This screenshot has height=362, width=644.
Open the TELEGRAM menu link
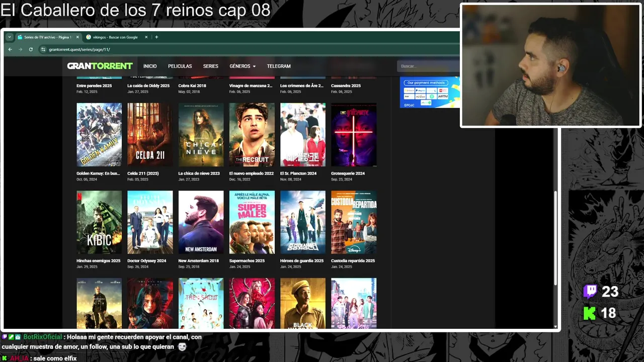(x=279, y=66)
